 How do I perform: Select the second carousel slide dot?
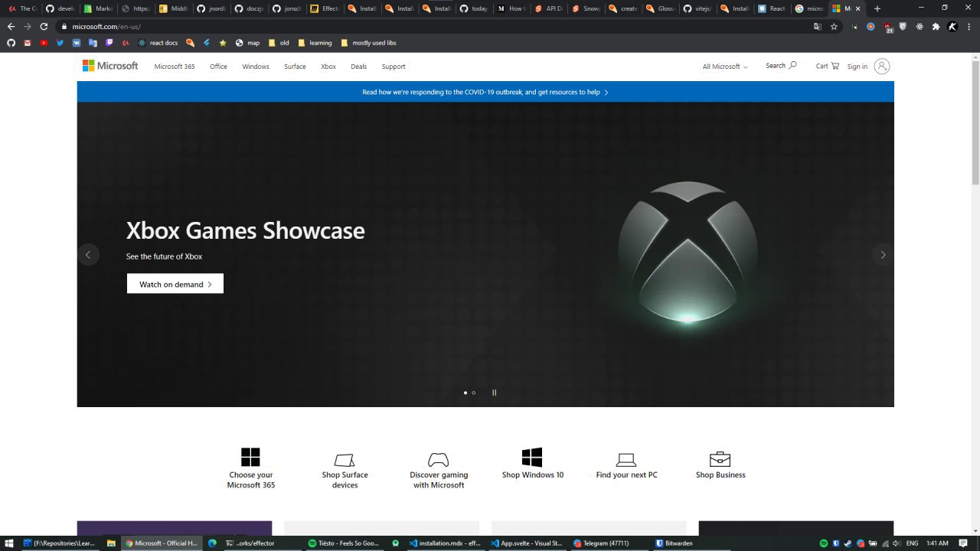[x=474, y=393]
